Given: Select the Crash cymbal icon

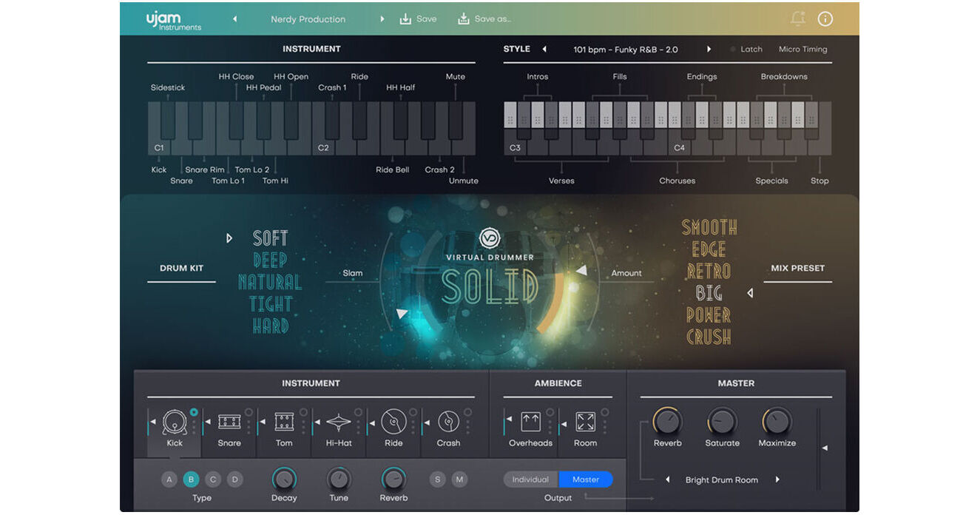Looking at the screenshot, I should click(x=447, y=422).
